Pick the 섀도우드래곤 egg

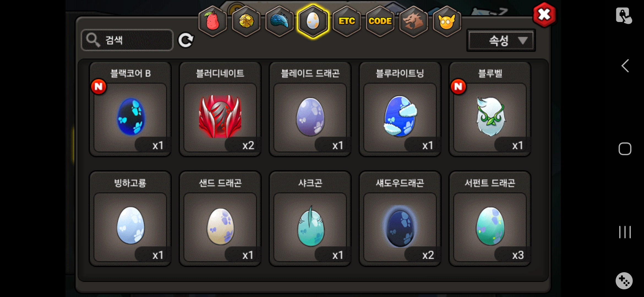[x=400, y=219]
